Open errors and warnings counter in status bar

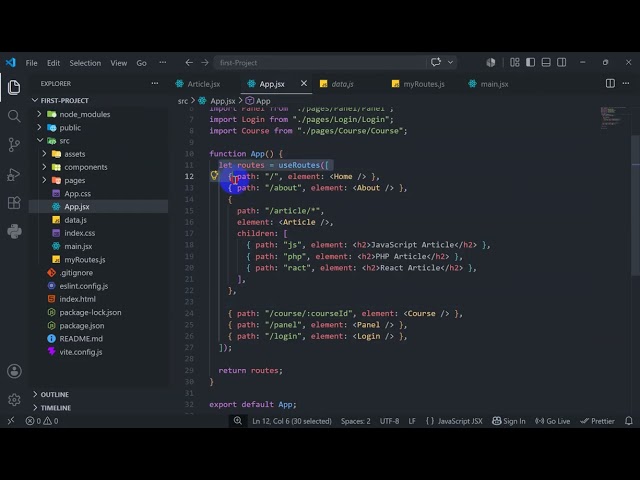click(x=42, y=421)
